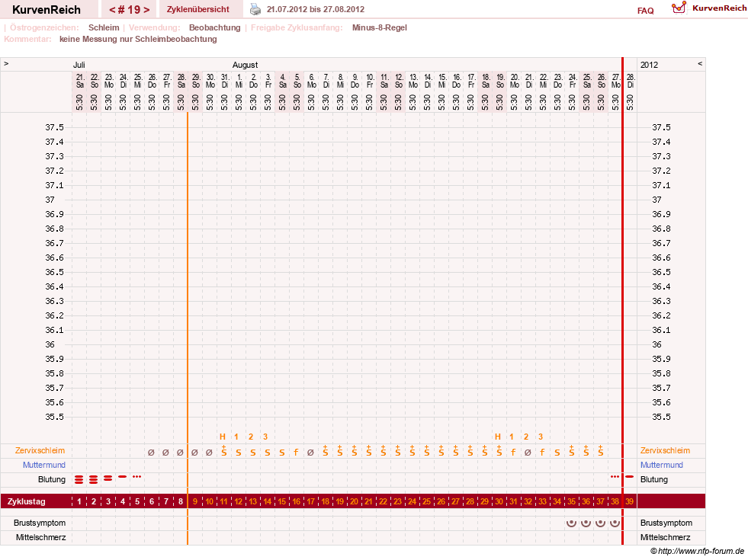Click the 37.5 value on left temperature axis
Viewport: 748px width, 560px height.
pyautogui.click(x=54, y=127)
